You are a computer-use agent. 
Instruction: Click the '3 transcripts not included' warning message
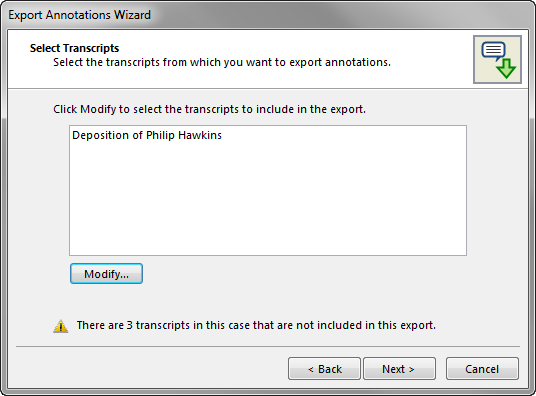256,325
